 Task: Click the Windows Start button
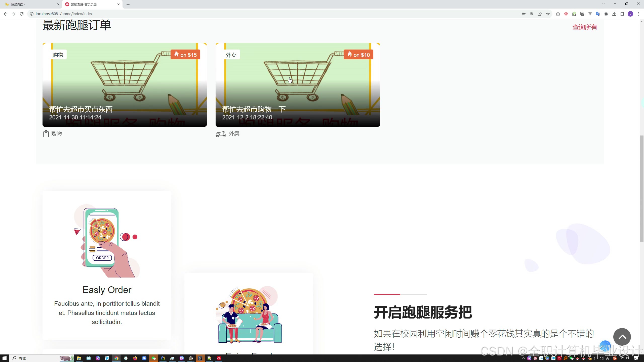click(4, 358)
